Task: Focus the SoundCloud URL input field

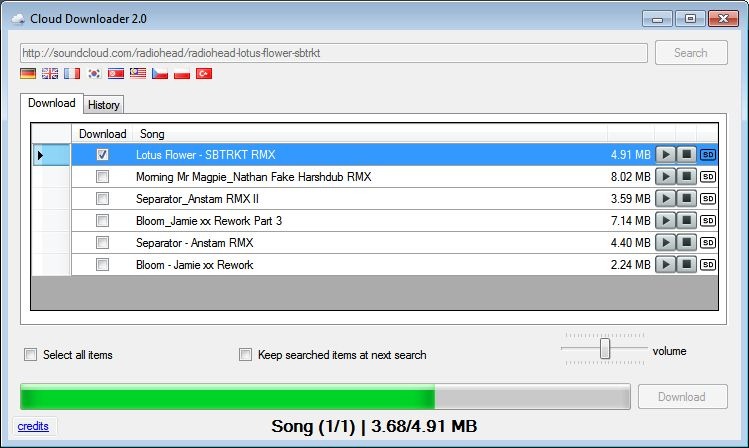Action: (334, 53)
